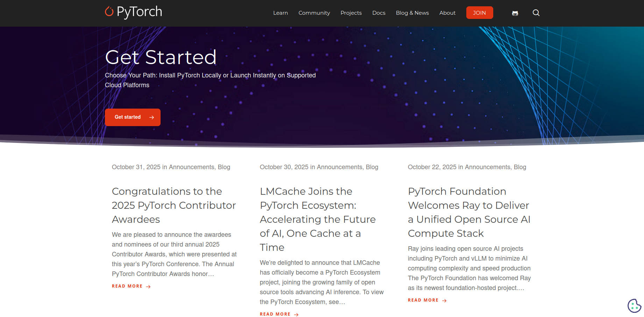Click Announcements next to October 31, 2025

click(191, 167)
